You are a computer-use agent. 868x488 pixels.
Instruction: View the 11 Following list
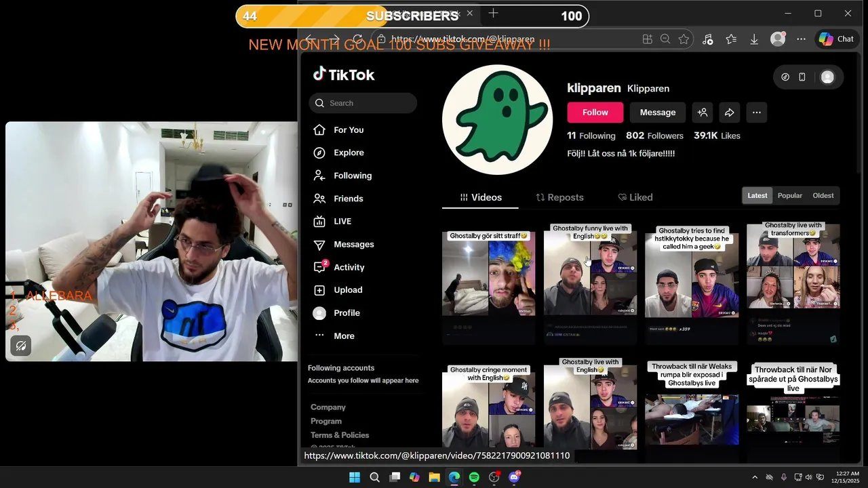(x=591, y=136)
